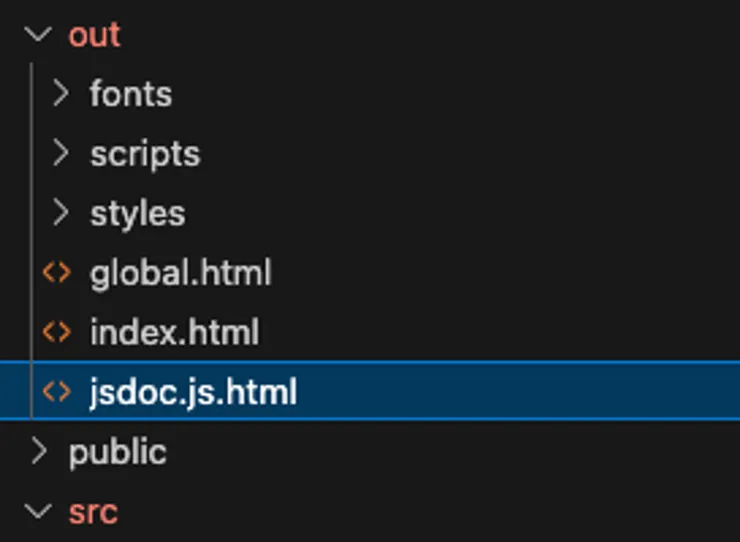Click the scripts folder name
This screenshot has width=740, height=542.
tap(145, 154)
